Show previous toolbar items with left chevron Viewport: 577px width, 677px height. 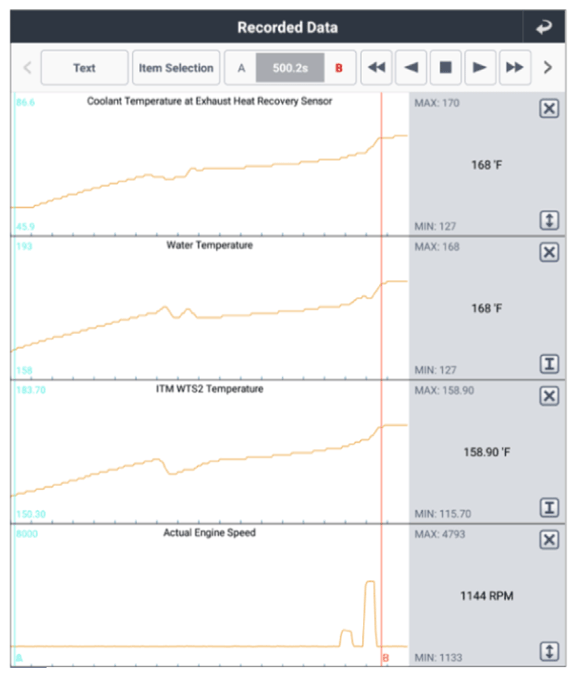[28, 67]
